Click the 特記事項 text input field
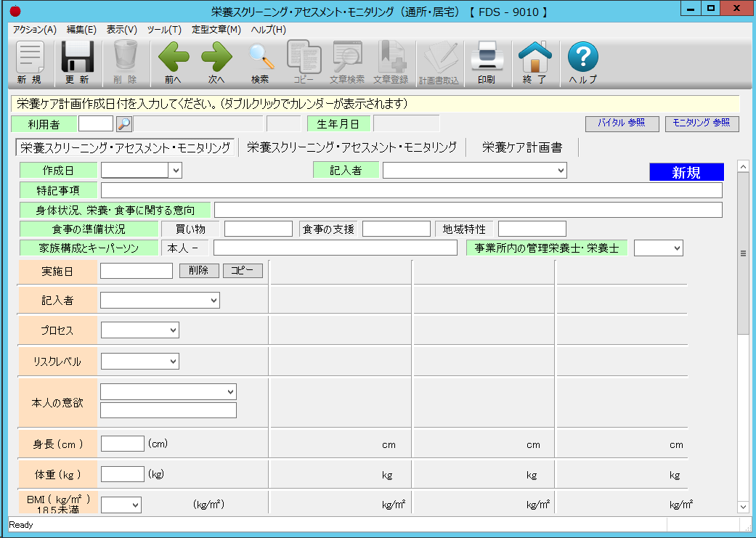Screen dimensions: 756x538 pos(411,190)
